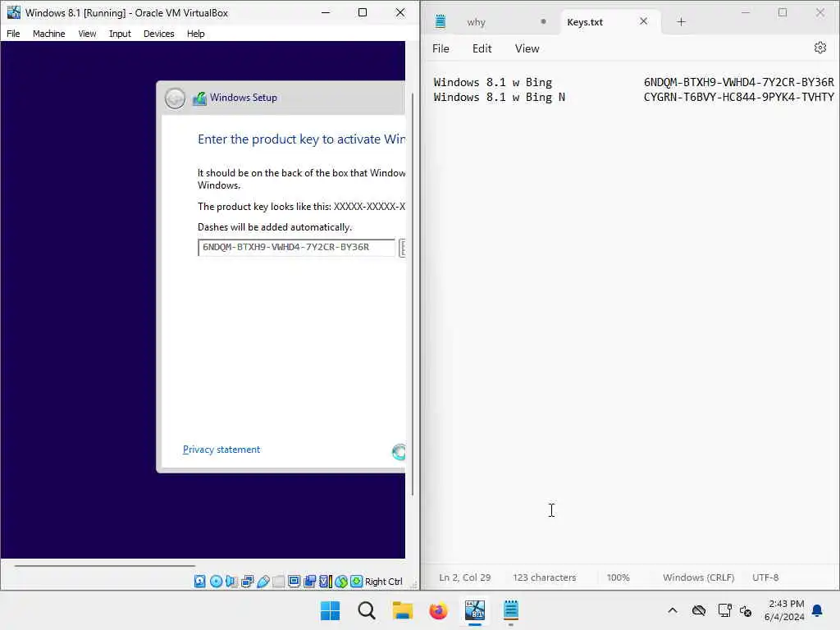Click the Windows Setup back arrow button
Viewport: 840px width, 630px height.
point(175,98)
